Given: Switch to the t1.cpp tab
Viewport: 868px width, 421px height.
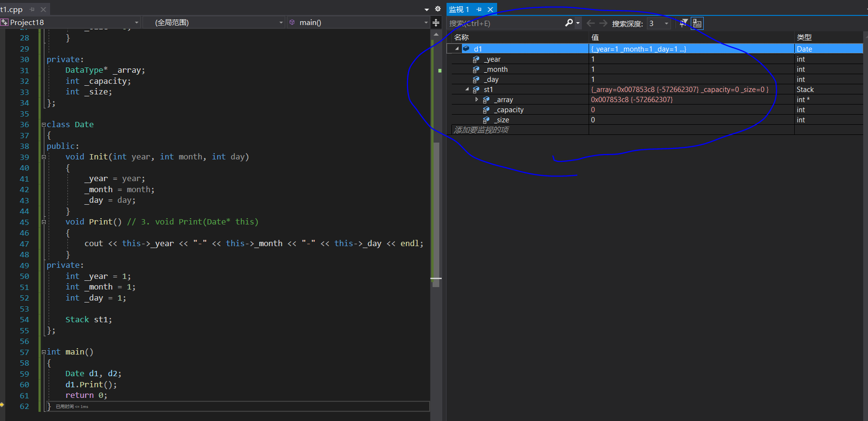Looking at the screenshot, I should click(12, 10).
